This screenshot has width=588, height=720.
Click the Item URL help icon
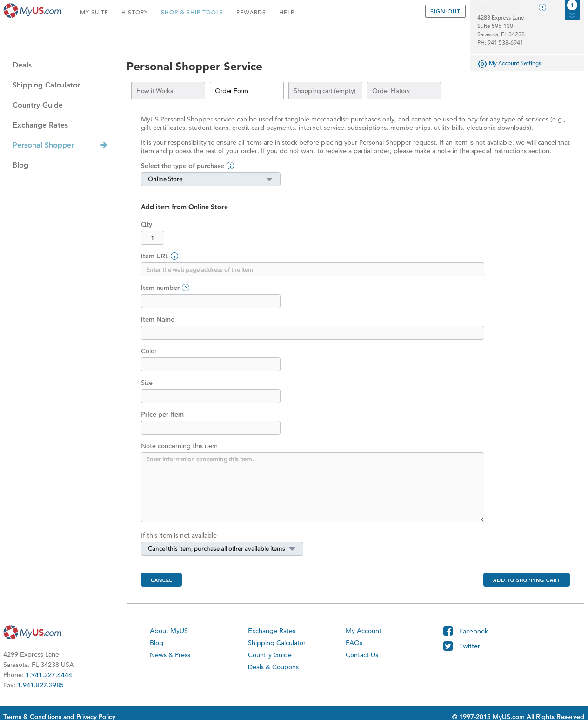click(174, 256)
